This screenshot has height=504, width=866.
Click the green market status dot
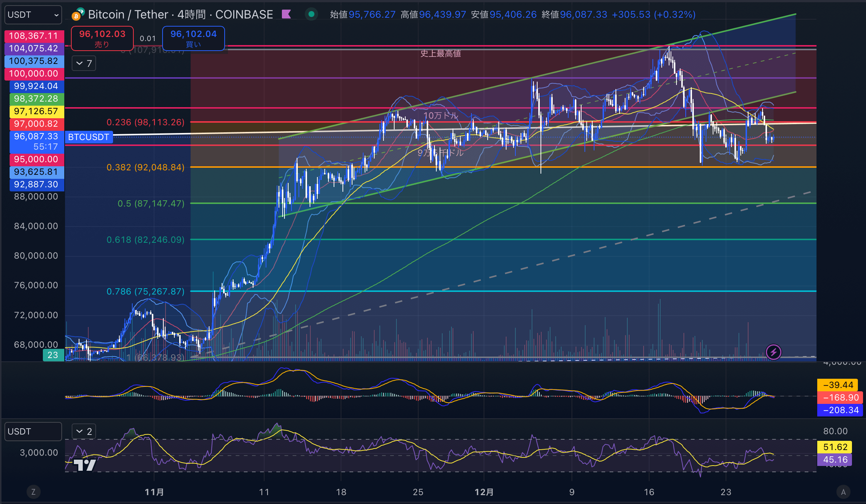click(x=311, y=14)
